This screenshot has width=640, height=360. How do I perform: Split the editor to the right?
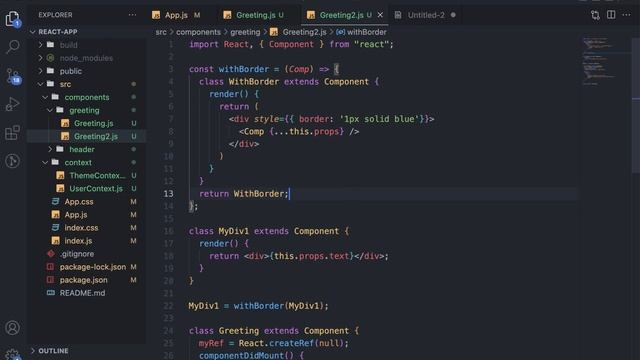pyautogui.click(x=611, y=15)
